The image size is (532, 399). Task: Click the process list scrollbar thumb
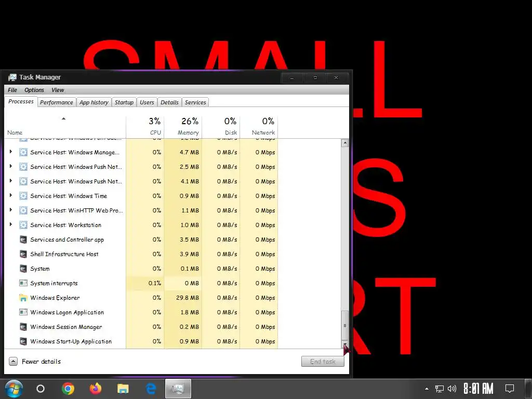[x=345, y=325]
